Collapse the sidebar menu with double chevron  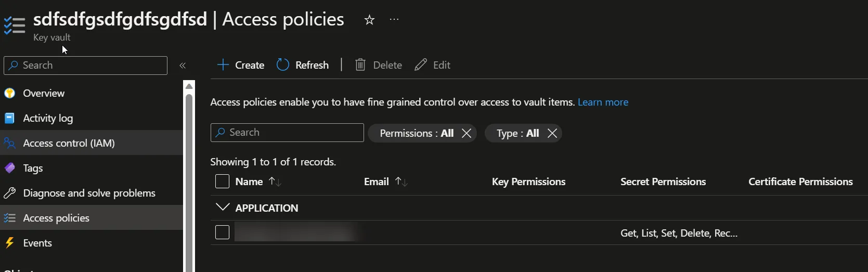[183, 66]
